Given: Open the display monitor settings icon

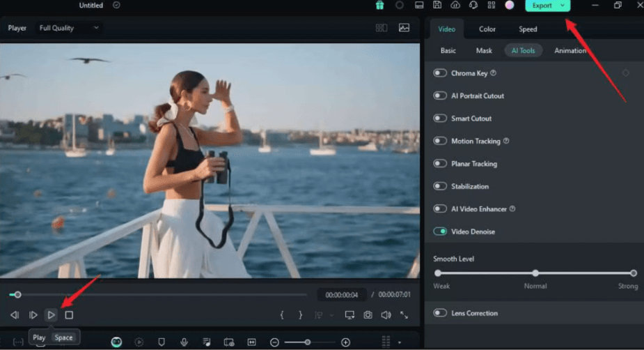Looking at the screenshot, I should [350, 315].
